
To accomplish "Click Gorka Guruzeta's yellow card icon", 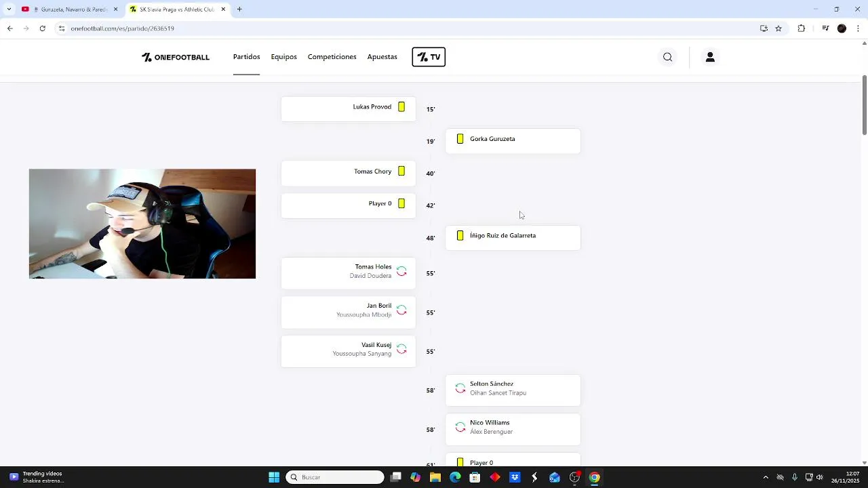I will [460, 139].
